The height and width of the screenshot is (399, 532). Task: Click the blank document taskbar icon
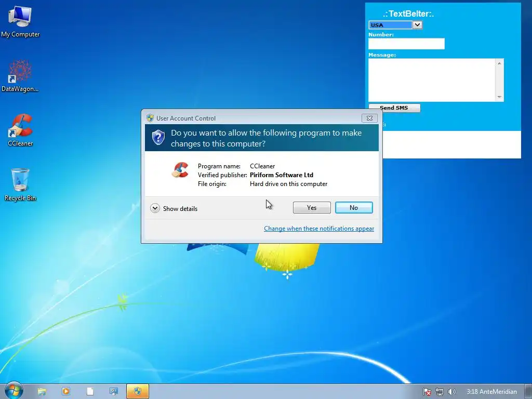click(90, 391)
